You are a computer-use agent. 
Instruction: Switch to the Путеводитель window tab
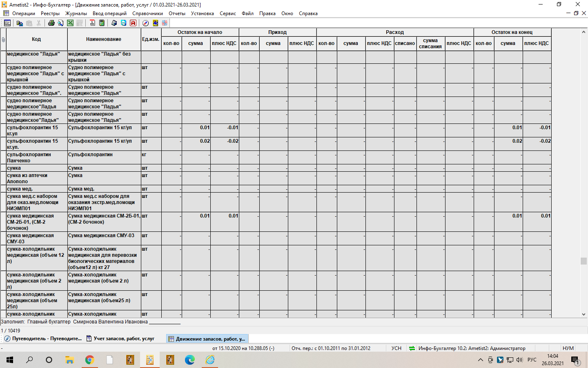[43, 339]
